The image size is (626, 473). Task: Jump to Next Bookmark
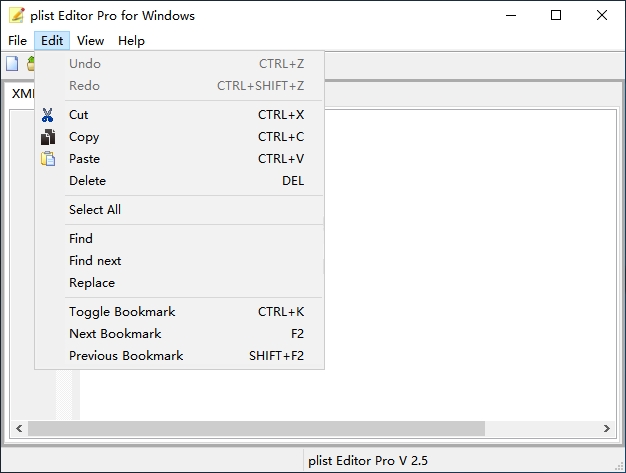coord(179,334)
